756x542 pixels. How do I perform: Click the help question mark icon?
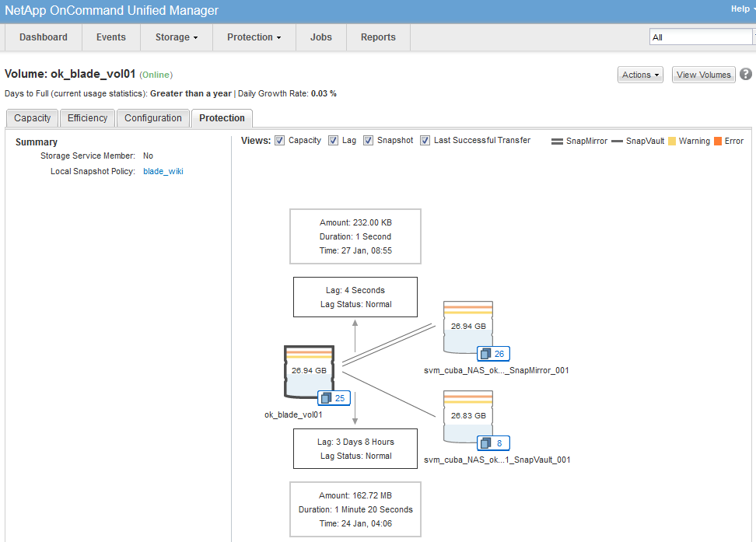(x=746, y=75)
